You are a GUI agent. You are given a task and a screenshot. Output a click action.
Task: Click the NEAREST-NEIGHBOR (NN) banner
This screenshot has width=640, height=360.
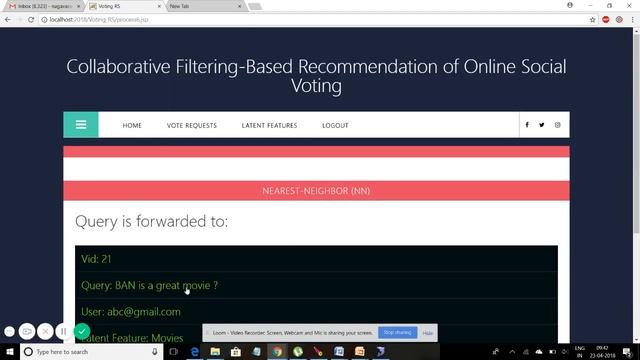[316, 191]
